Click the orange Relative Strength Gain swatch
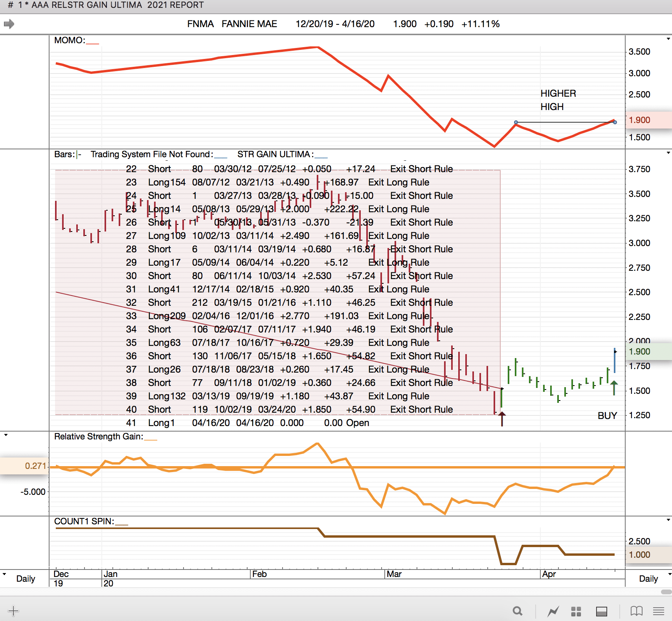Viewport: 672px width, 621px height. click(151, 439)
